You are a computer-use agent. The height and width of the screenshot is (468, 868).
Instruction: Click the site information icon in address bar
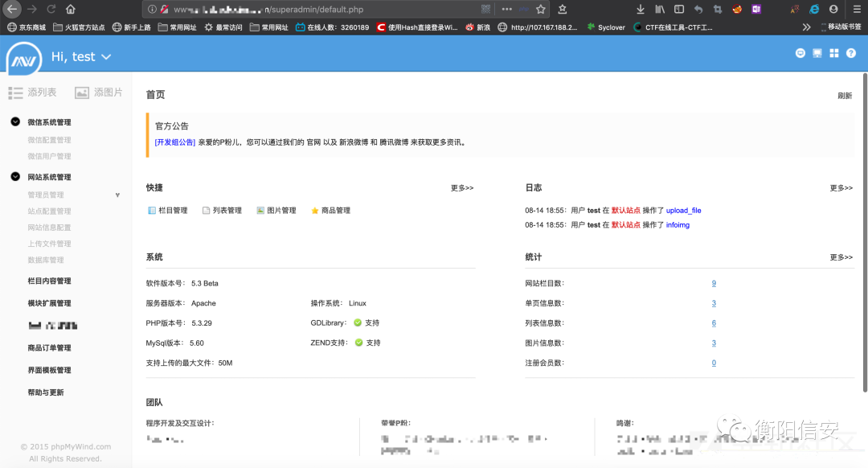(152, 9)
